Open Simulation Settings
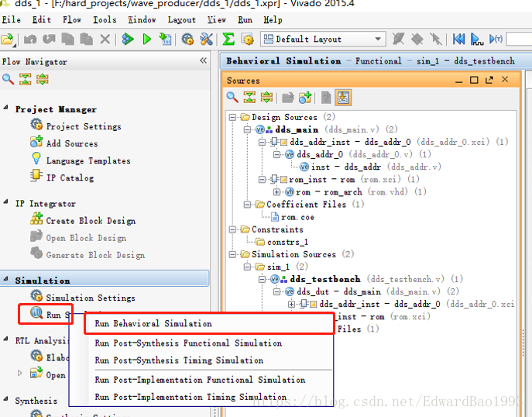This screenshot has width=532, height=417. point(91,298)
